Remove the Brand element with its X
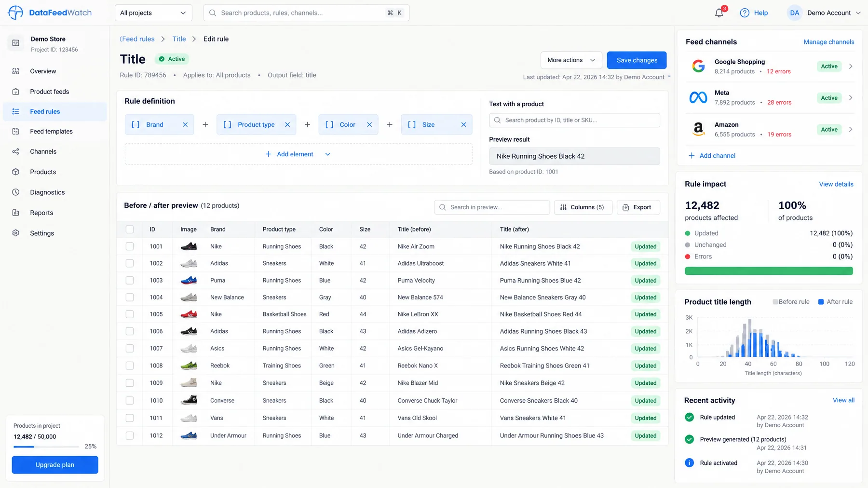Image resolution: width=868 pixels, height=488 pixels. (x=185, y=124)
